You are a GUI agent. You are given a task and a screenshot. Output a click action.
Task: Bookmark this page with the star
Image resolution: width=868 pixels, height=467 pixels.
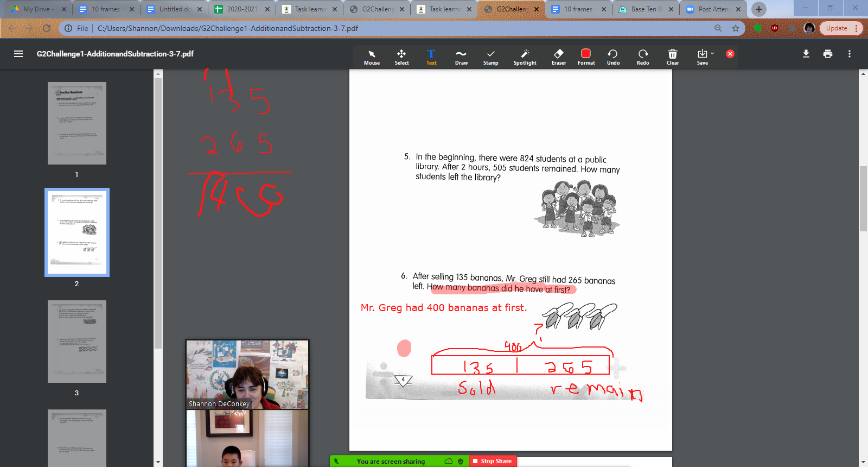(x=736, y=28)
